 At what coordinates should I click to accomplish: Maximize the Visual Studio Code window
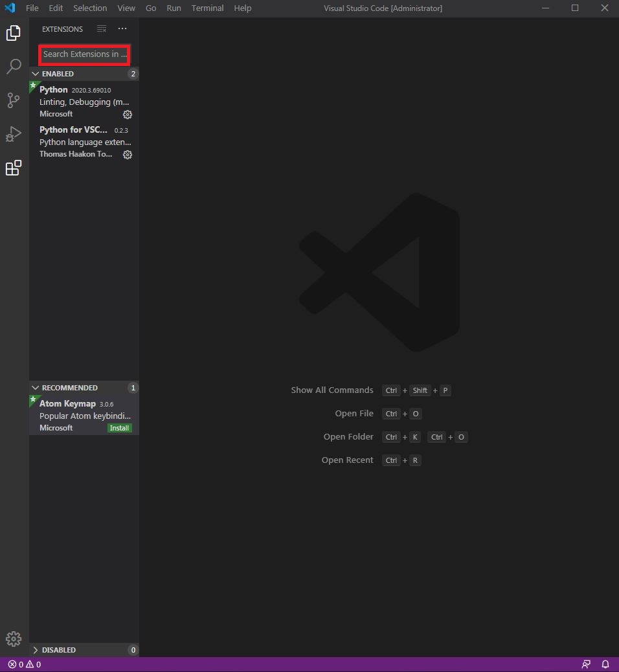[575, 8]
